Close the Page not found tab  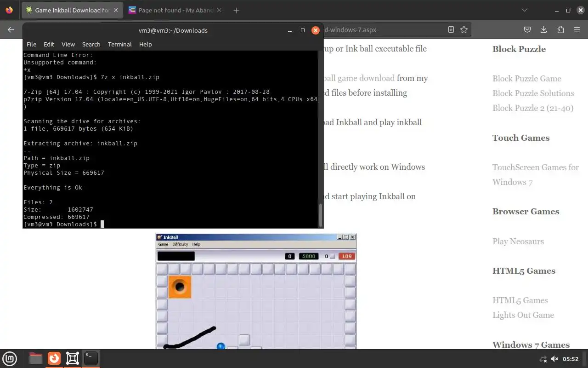219,10
